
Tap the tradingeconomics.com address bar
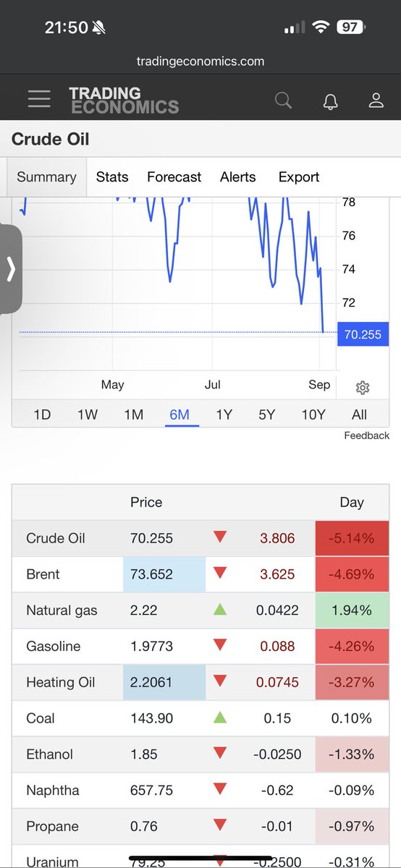pyautogui.click(x=200, y=61)
